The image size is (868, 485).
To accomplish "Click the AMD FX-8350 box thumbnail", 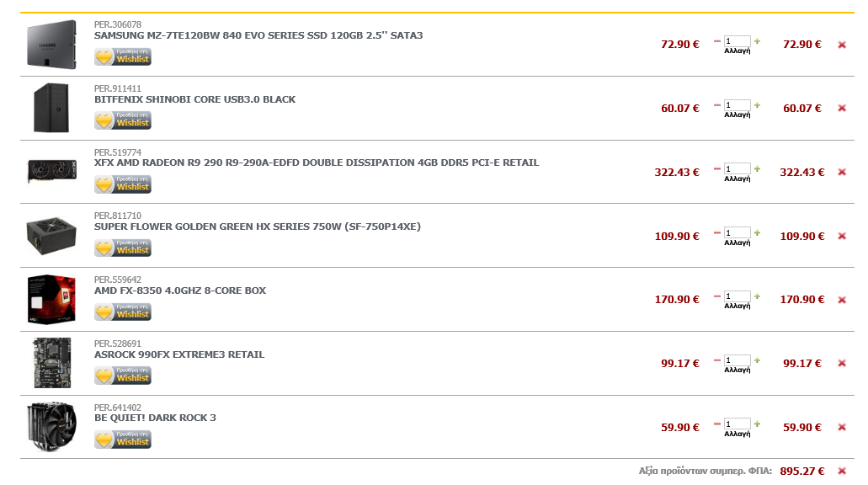I will tap(51, 299).
